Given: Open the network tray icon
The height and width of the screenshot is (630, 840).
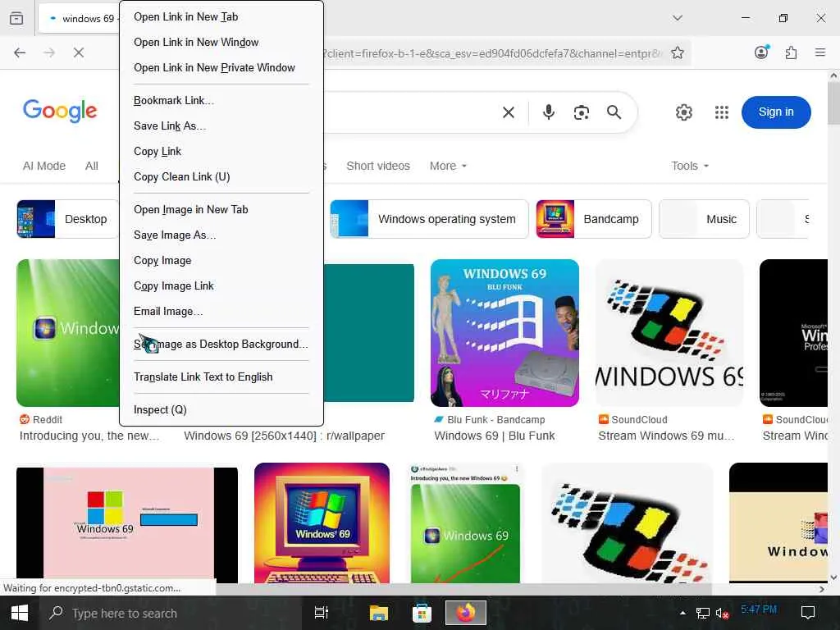Looking at the screenshot, I should (702, 613).
